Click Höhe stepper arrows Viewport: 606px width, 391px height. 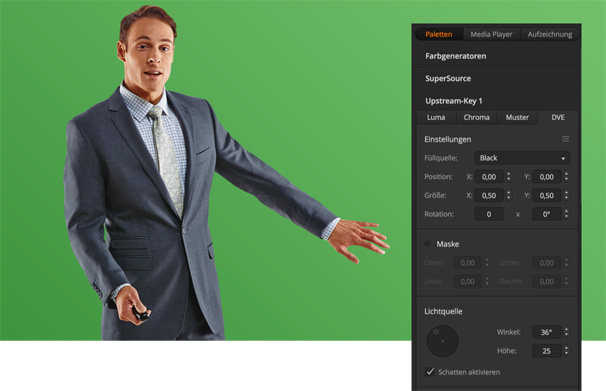click(x=566, y=350)
